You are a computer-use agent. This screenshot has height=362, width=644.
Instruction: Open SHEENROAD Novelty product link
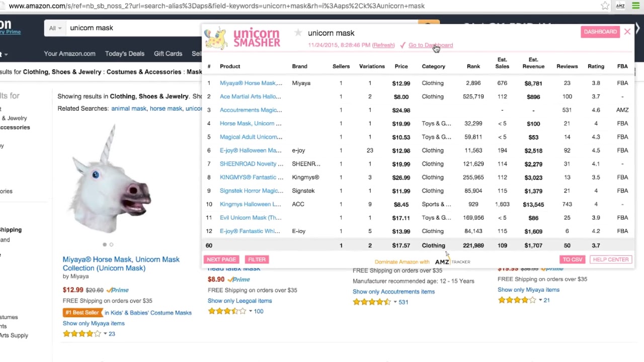coord(251,164)
